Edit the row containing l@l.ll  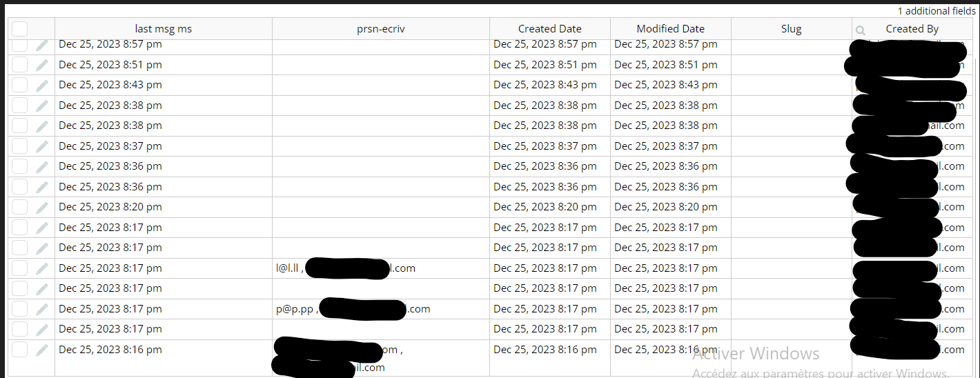42,268
